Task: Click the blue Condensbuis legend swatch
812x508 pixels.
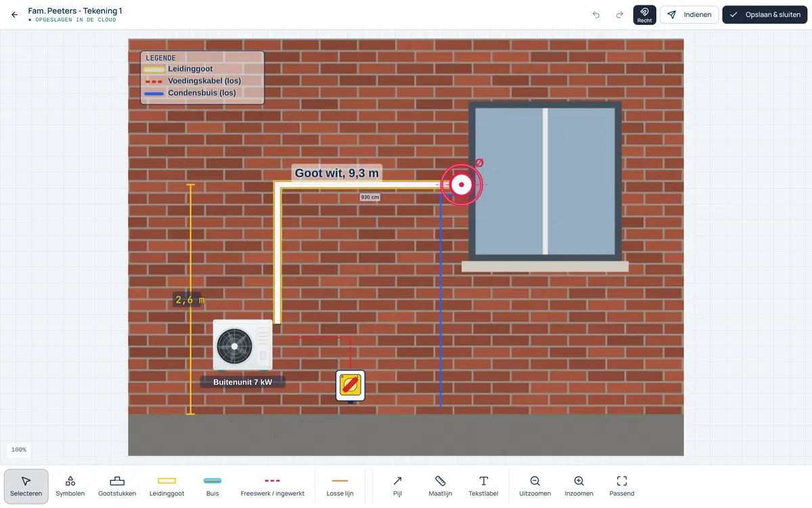Action: [154, 93]
